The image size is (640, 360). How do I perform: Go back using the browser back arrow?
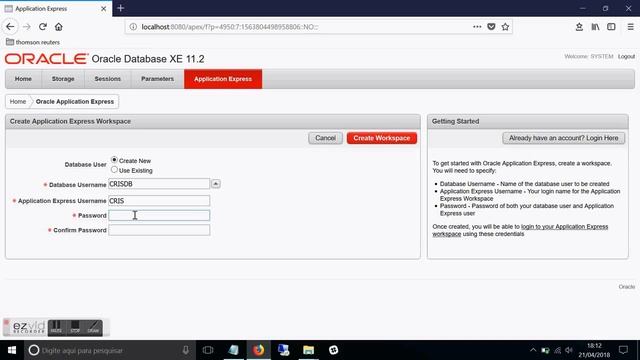click(10, 27)
